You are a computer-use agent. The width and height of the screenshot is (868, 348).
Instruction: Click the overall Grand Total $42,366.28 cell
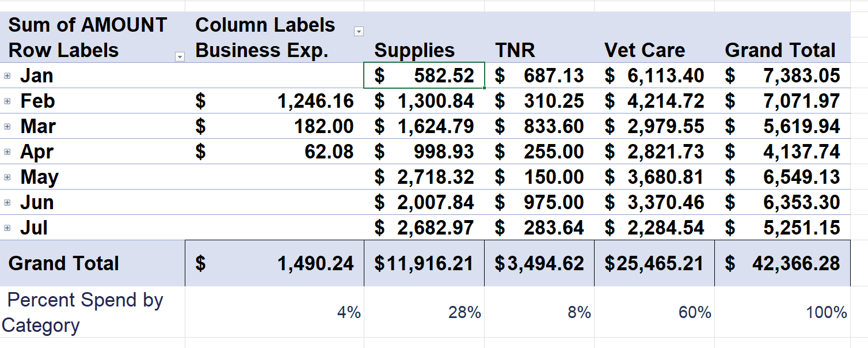pyautogui.click(x=783, y=263)
